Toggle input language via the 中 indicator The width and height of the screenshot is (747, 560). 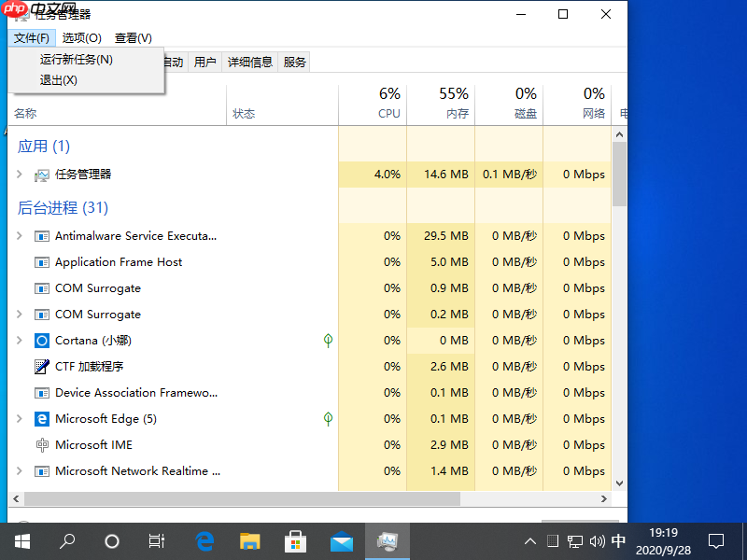(x=618, y=541)
